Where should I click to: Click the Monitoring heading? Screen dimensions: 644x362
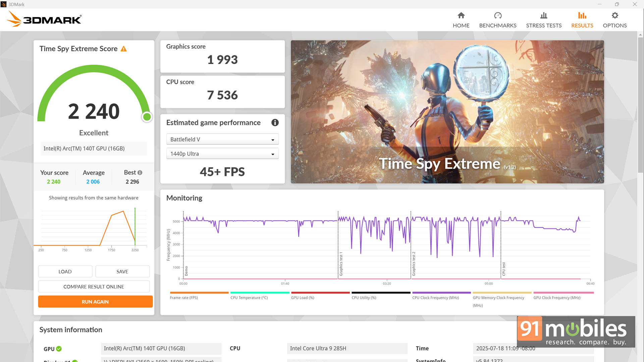pos(184,198)
